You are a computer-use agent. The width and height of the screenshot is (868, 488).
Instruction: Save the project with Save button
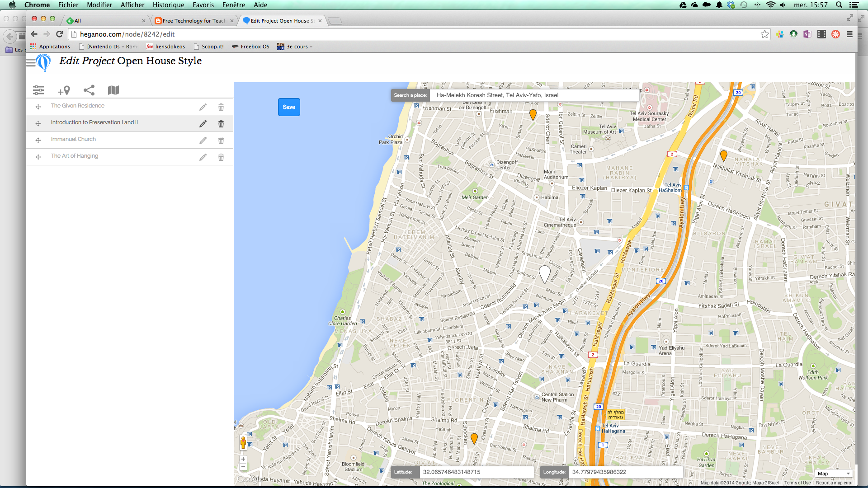tap(289, 107)
